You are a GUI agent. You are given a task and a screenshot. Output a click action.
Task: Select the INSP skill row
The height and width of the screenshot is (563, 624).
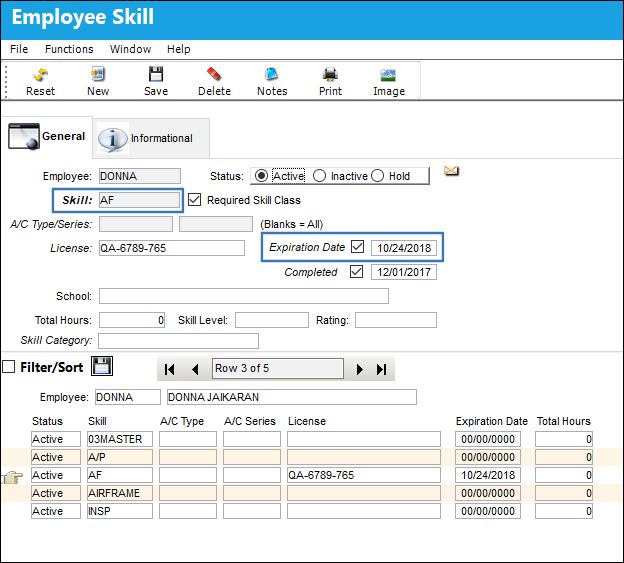(312, 511)
